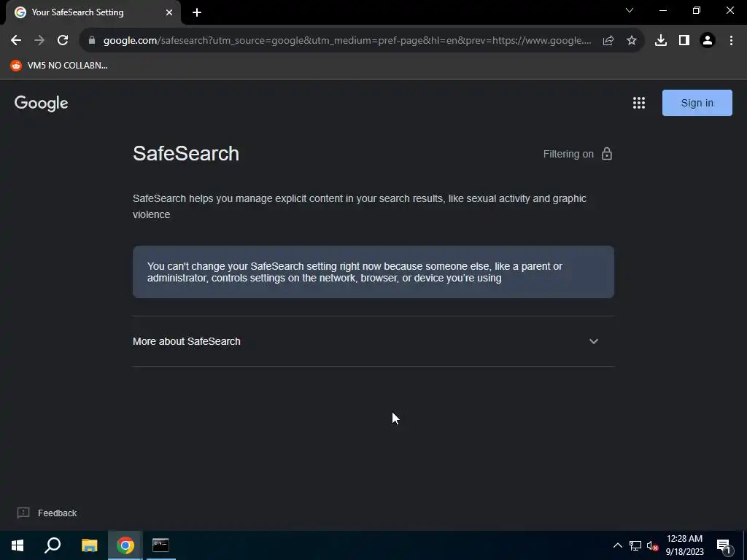The image size is (747, 560).
Task: Open Google apps grid
Action: click(638, 103)
